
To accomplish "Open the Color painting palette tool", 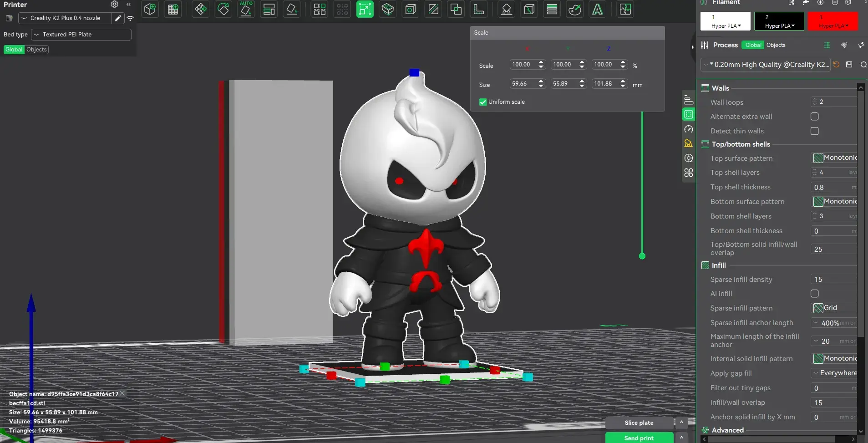I will pos(575,9).
